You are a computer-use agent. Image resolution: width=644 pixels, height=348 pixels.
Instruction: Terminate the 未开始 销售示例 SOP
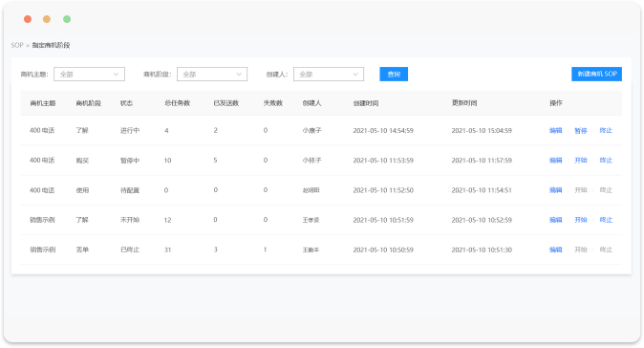point(606,220)
